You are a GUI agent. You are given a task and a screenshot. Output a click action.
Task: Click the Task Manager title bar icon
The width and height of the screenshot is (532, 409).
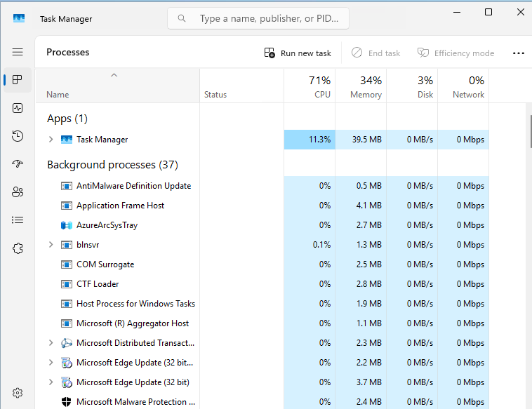(x=19, y=18)
